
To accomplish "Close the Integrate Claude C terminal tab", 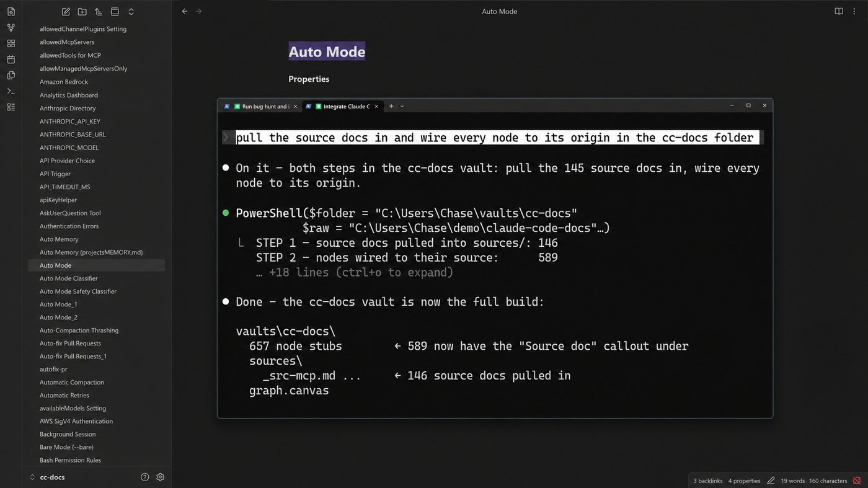I will (376, 106).
